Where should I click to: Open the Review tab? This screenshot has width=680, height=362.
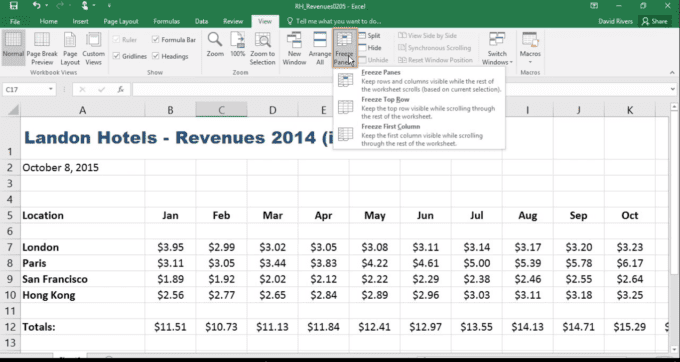(233, 21)
